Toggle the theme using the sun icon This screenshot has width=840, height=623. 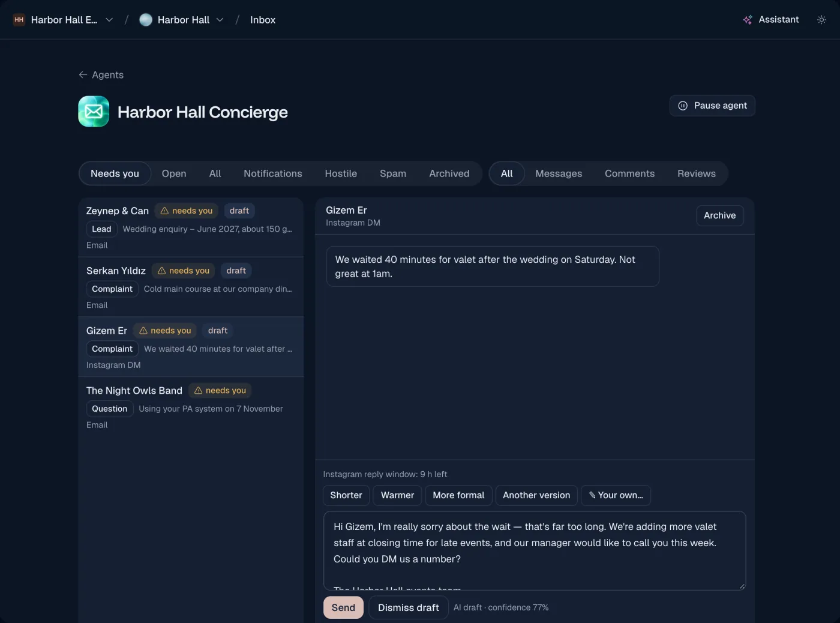coord(821,20)
